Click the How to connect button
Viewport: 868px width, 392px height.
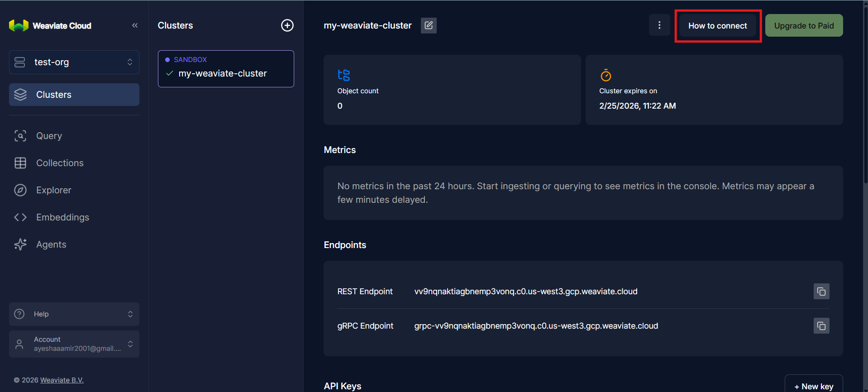pyautogui.click(x=717, y=26)
